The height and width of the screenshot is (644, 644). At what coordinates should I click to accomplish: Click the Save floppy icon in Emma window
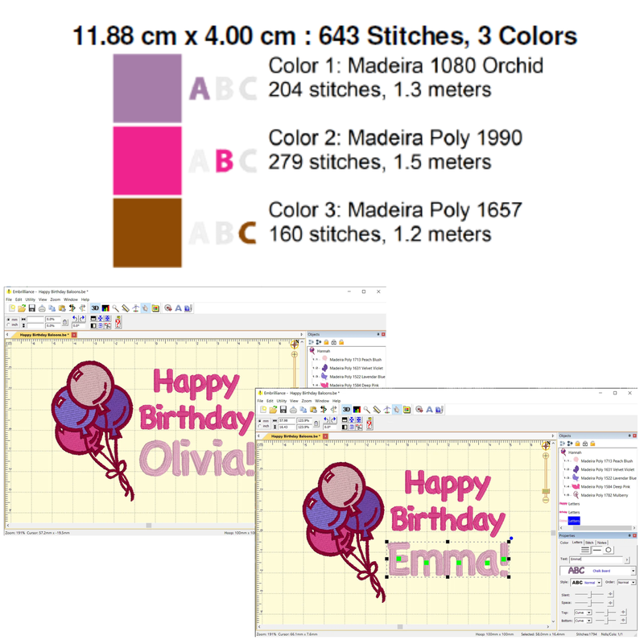(x=283, y=410)
